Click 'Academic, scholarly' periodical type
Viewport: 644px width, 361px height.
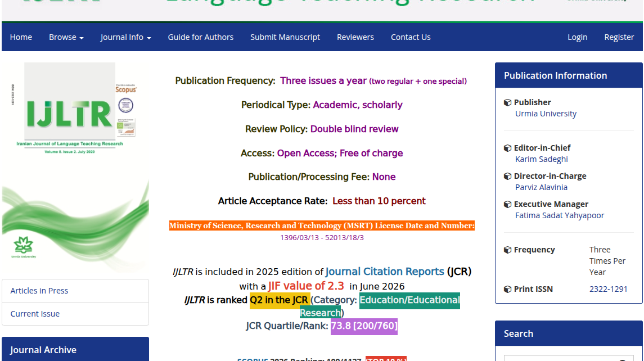tap(357, 105)
